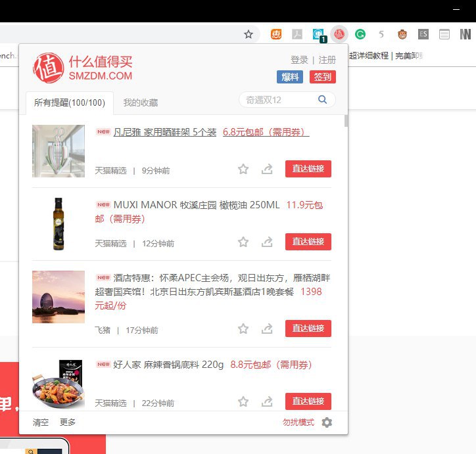The image size is (476, 454).
Task: Open the 登录 login link
Action: click(x=299, y=60)
